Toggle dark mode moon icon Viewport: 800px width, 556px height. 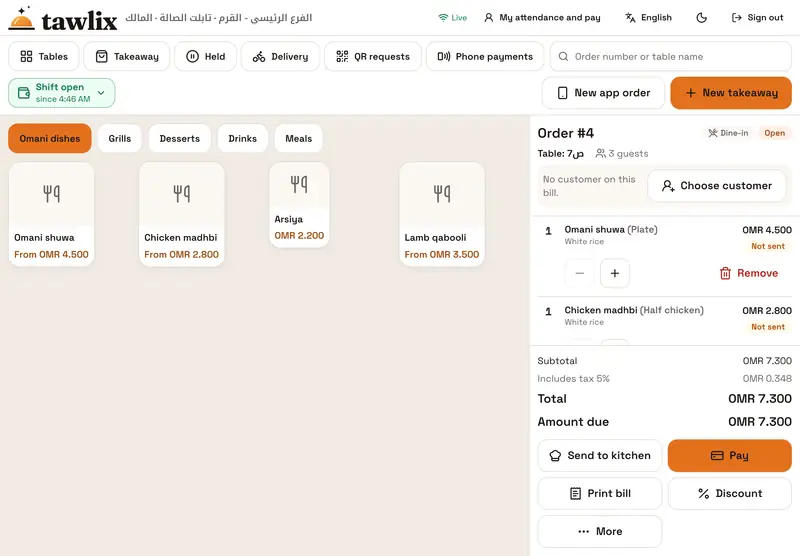(x=702, y=18)
